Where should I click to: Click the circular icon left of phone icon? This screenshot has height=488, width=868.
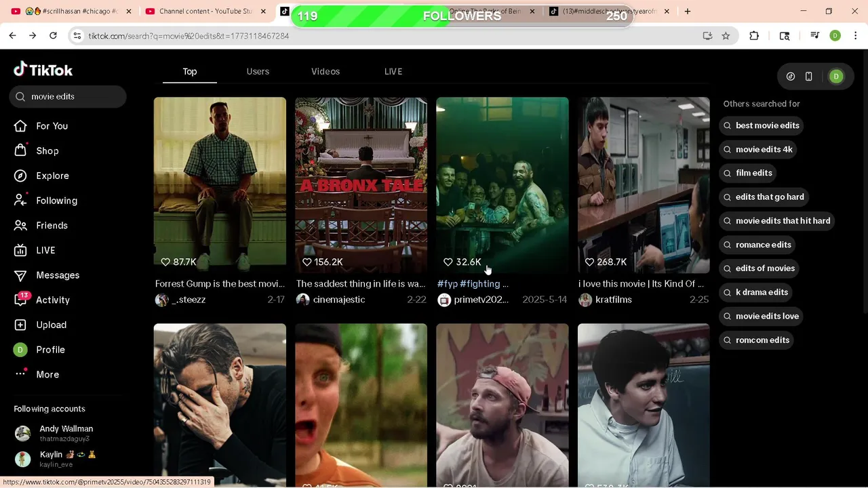point(791,77)
